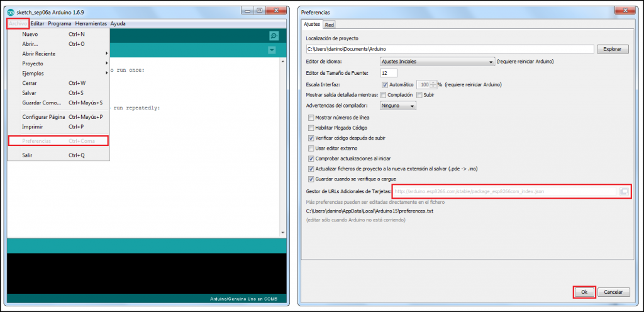Toggle Verificar código después de subir
The width and height of the screenshot is (644, 312).
pos(311,138)
